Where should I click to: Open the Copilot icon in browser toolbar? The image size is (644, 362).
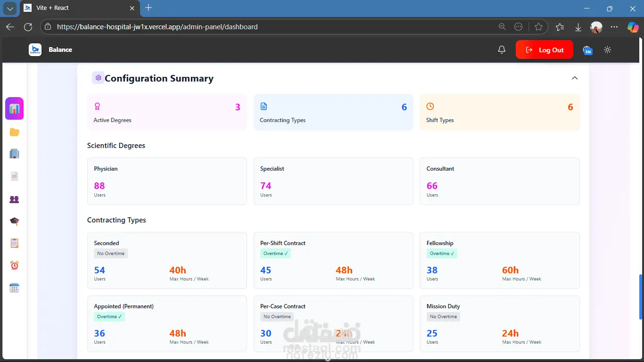pyautogui.click(x=633, y=27)
